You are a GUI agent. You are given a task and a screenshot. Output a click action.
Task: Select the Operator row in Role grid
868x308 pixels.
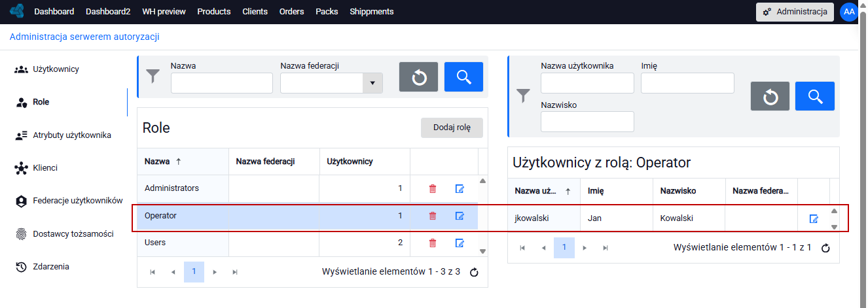coord(308,215)
